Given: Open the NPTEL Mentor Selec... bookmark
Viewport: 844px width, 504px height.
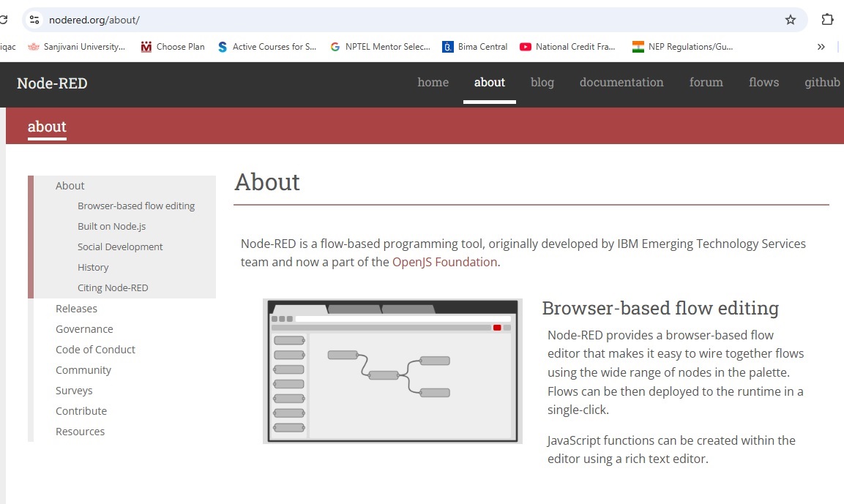Looking at the screenshot, I should [381, 47].
